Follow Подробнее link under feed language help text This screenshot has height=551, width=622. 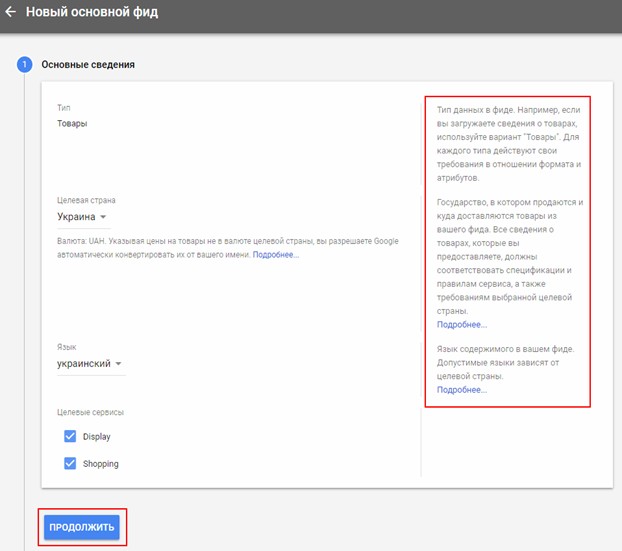tap(461, 390)
